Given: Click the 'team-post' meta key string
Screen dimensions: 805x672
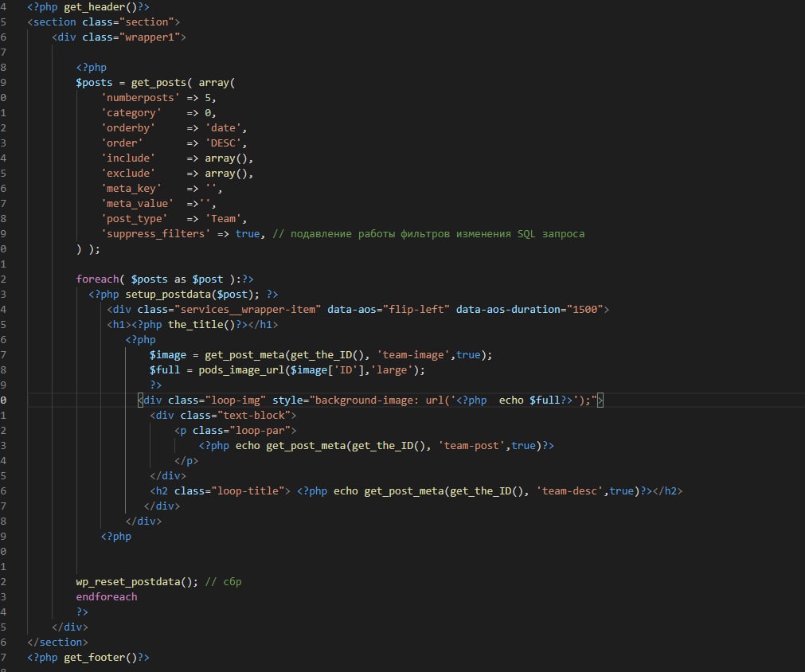Looking at the screenshot, I should [x=472, y=446].
